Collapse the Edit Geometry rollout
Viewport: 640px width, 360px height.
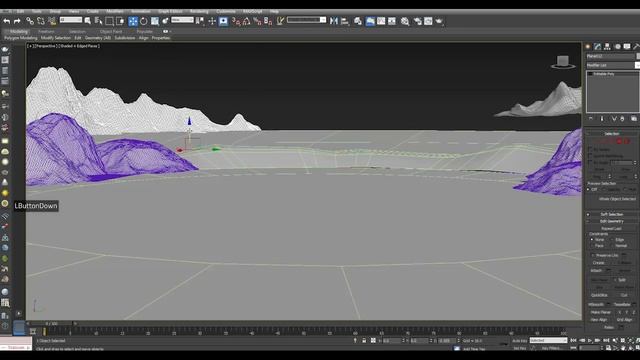click(611, 221)
